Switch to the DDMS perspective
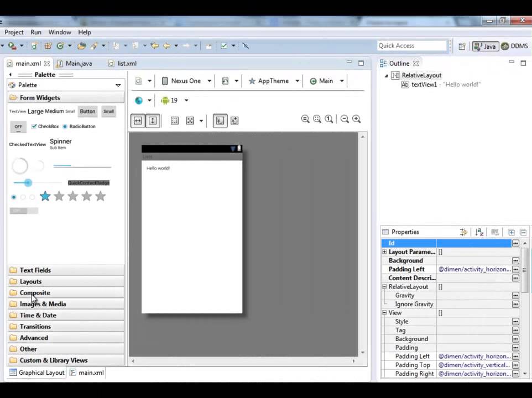Screen dimensions: 532x398 [515, 46]
